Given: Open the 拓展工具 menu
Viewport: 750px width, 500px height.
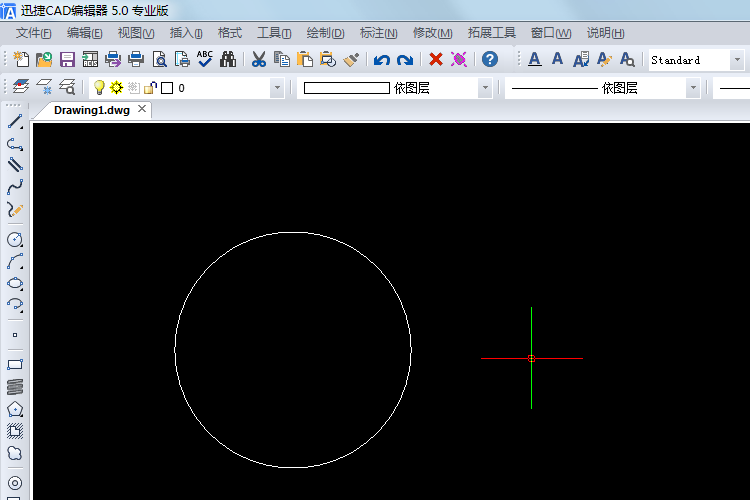Looking at the screenshot, I should 492,33.
